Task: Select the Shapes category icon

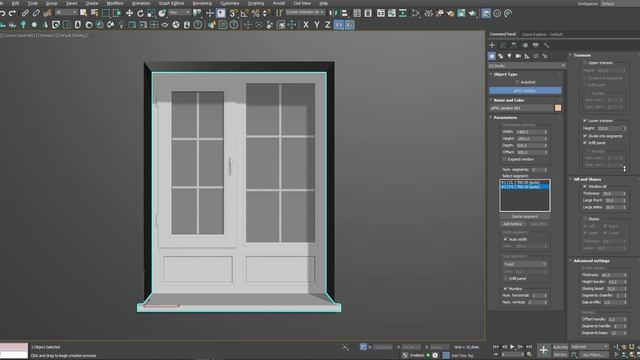Action: point(500,56)
